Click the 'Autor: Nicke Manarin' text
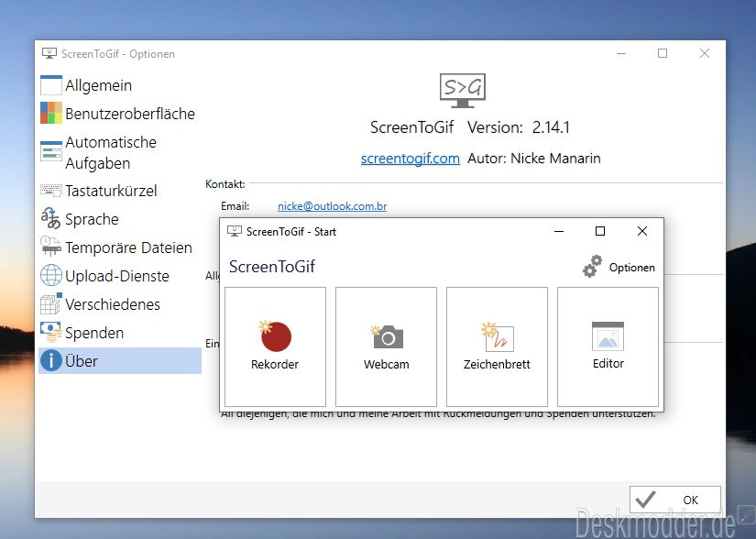The width and height of the screenshot is (756, 539). pos(534,159)
